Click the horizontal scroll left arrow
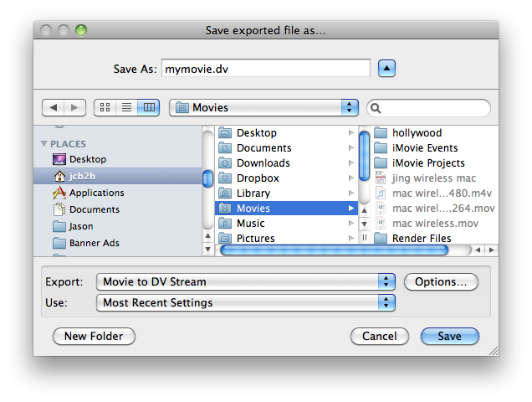Viewport: 532px width, 402px height. (x=478, y=250)
